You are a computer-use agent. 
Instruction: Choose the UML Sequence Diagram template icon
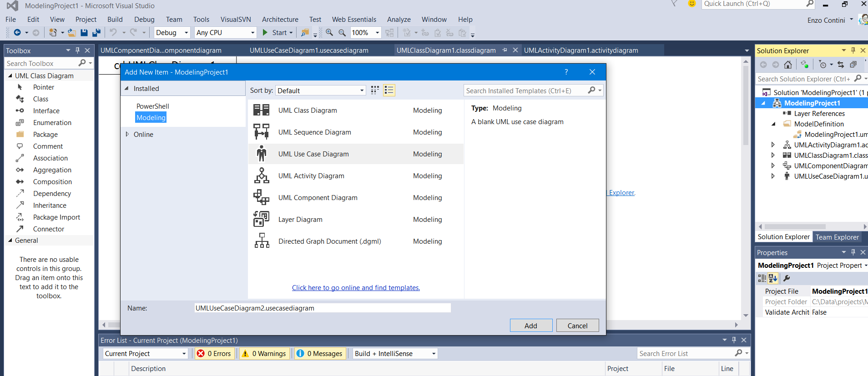[262, 132]
